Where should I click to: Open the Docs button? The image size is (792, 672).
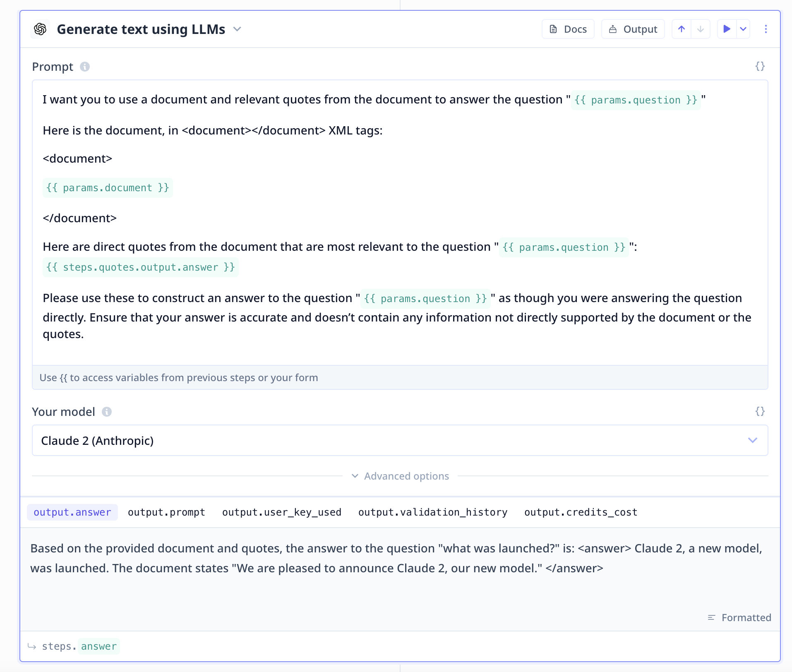coord(568,29)
